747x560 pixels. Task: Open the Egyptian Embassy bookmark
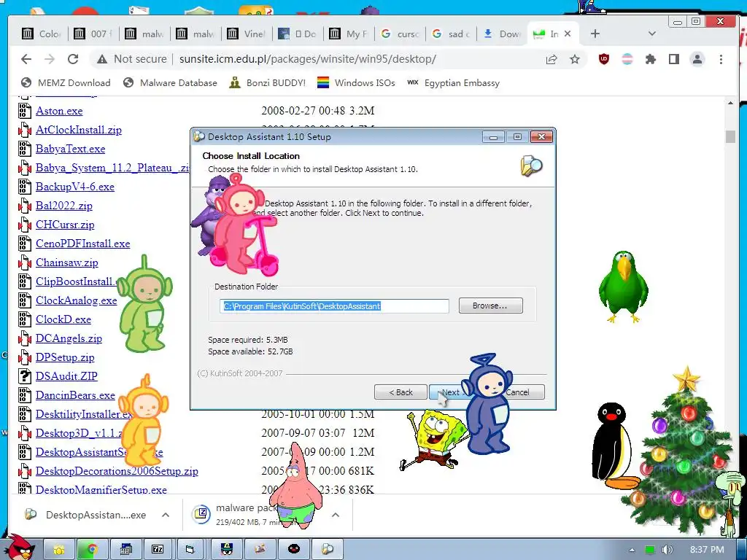point(453,83)
